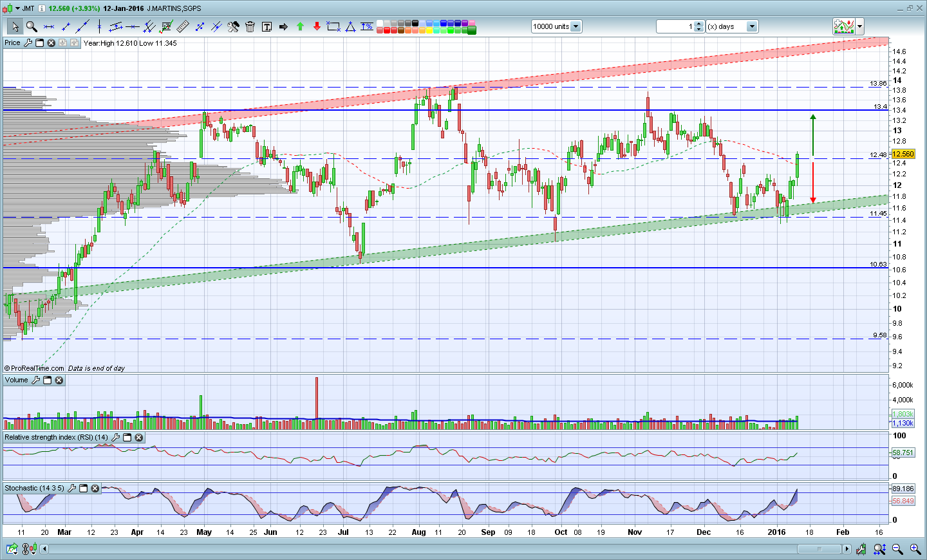Expand the add indicator dropdown arrow
This screenshot has width=927, height=560.
pos(859,26)
